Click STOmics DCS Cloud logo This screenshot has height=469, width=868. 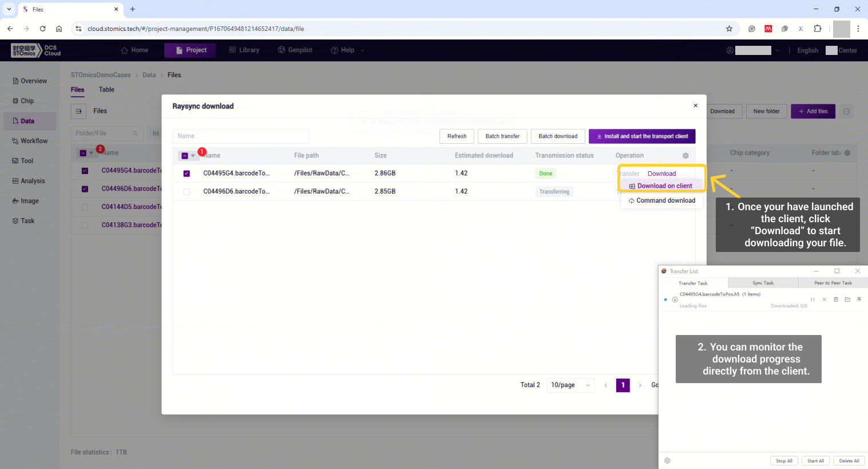click(36, 50)
